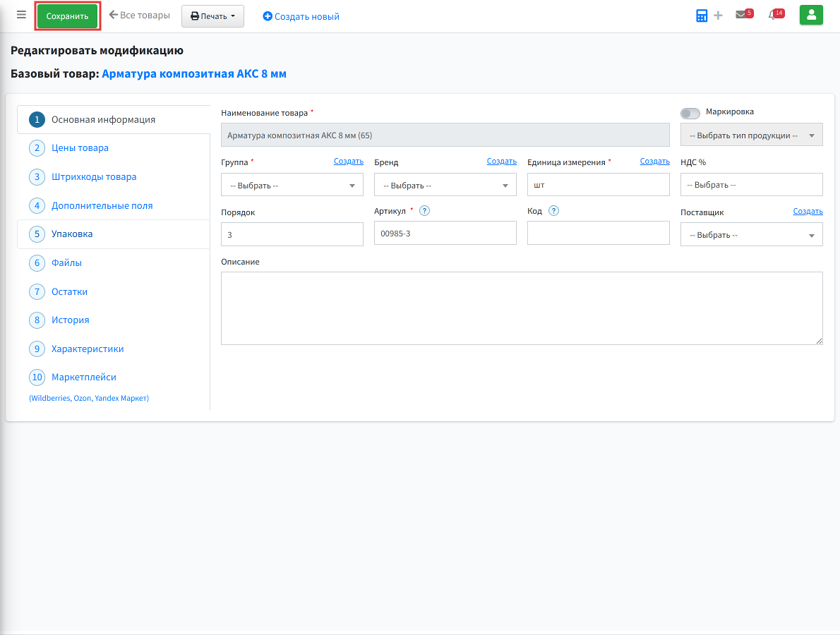Expand the Бренд dropdown
The width and height of the screenshot is (840, 635).
click(x=445, y=186)
